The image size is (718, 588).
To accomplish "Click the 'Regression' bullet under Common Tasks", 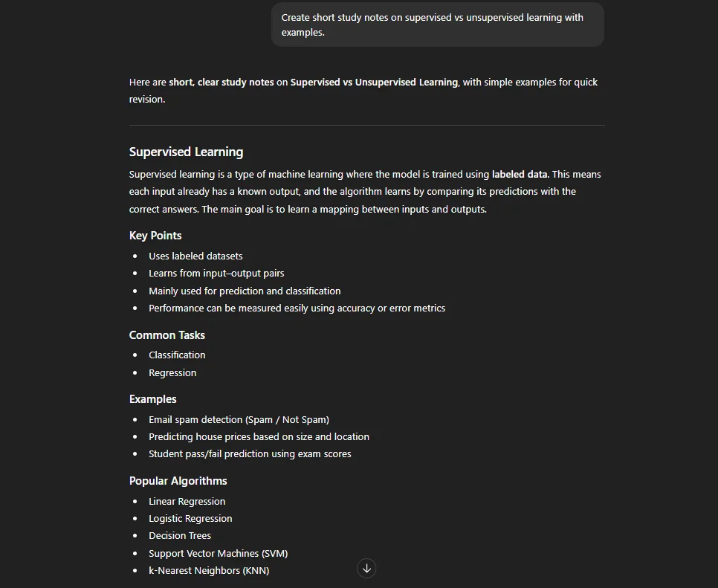I will [x=172, y=372].
